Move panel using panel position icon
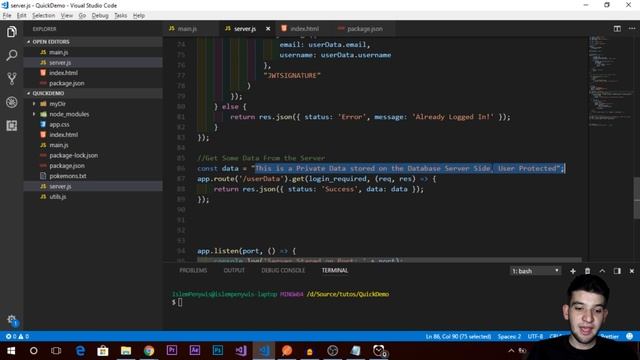Screen dimensions: 640x360 [617, 271]
